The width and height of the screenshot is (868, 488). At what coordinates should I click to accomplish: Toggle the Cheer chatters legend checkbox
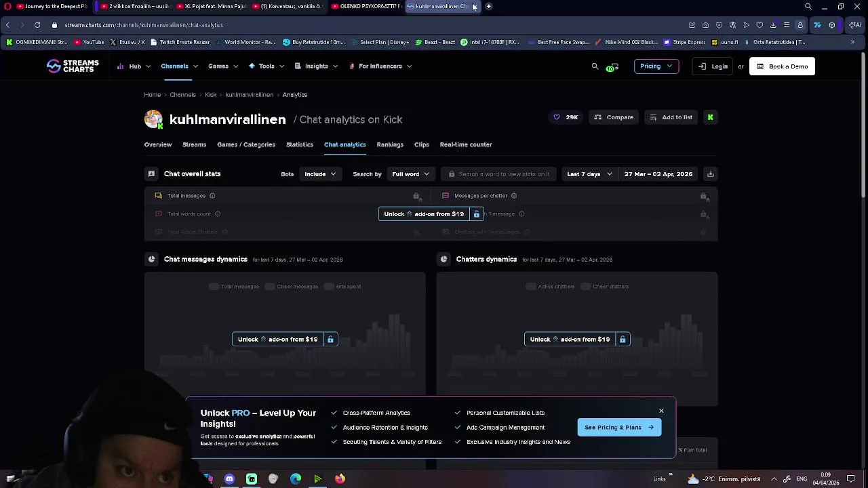[x=586, y=287]
